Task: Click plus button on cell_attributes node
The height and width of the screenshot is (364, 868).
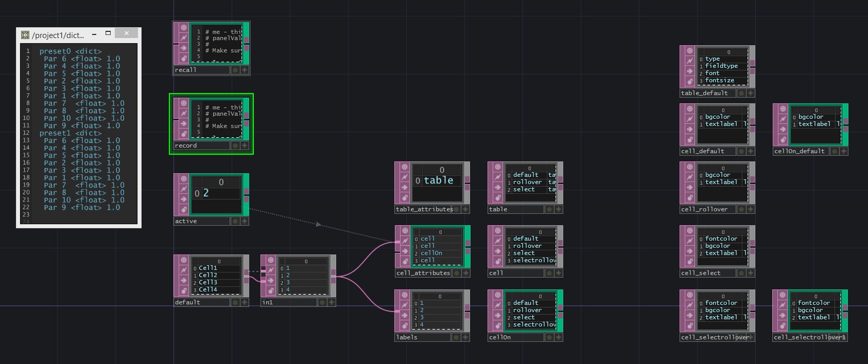Action: click(x=465, y=273)
